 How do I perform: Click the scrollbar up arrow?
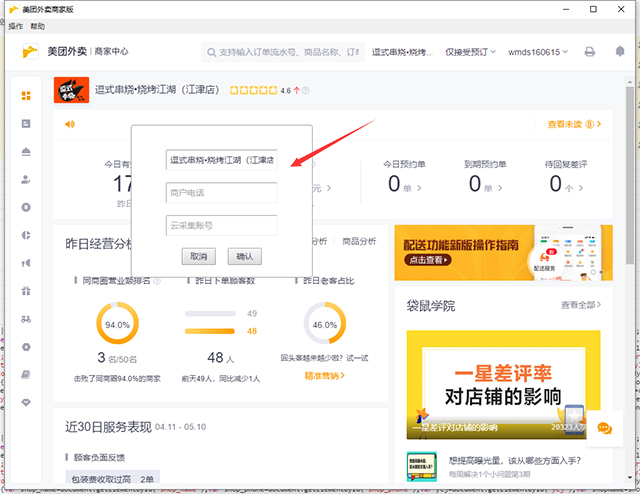630,82
